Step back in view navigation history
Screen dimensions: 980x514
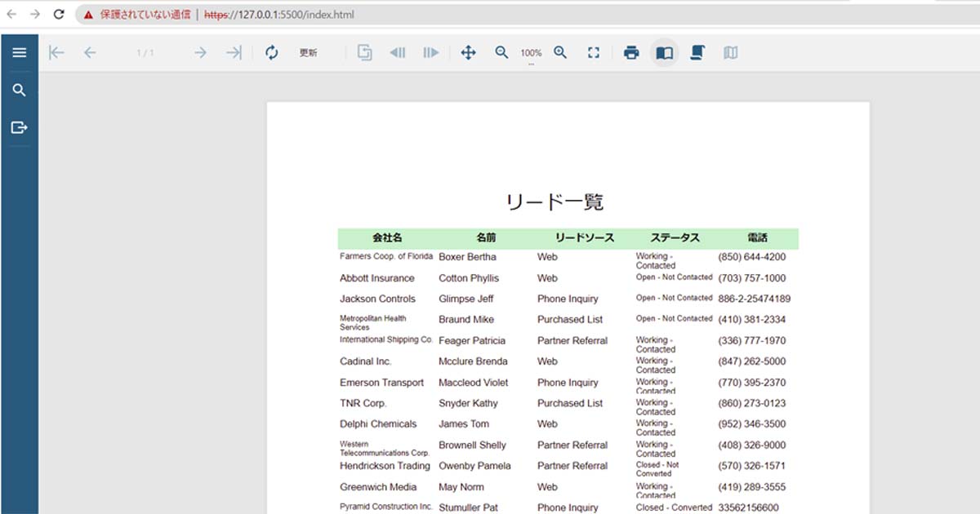pyautogui.click(x=398, y=52)
